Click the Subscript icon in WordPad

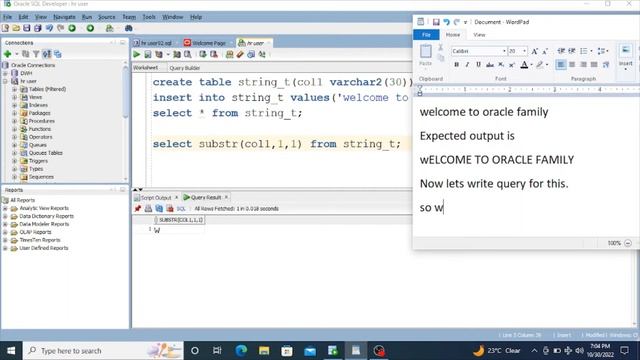(x=501, y=64)
